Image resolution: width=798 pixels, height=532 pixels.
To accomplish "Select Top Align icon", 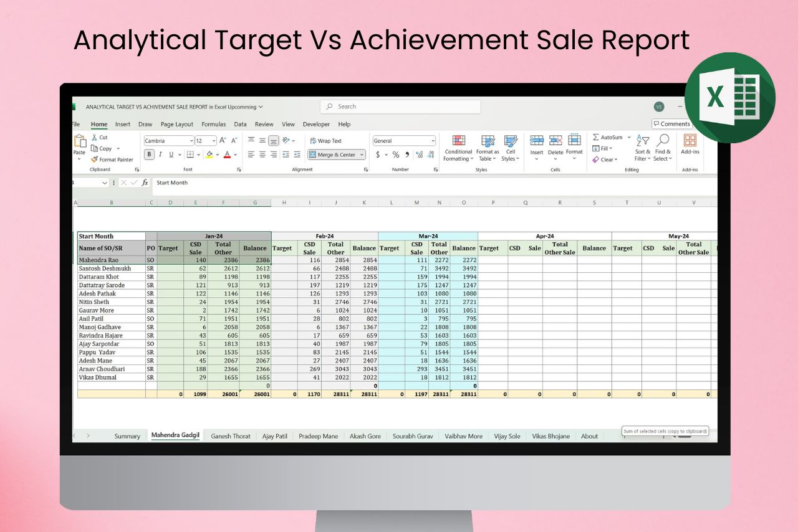I will (251, 140).
